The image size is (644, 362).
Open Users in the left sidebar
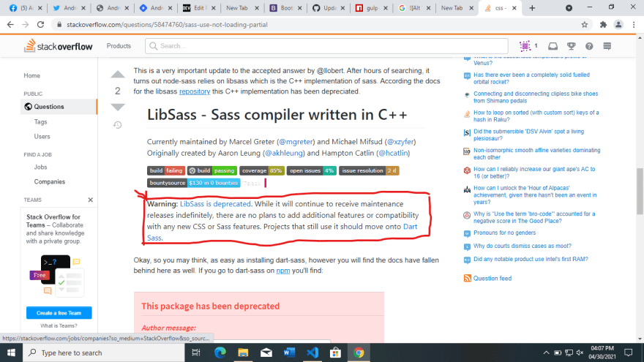point(42,136)
